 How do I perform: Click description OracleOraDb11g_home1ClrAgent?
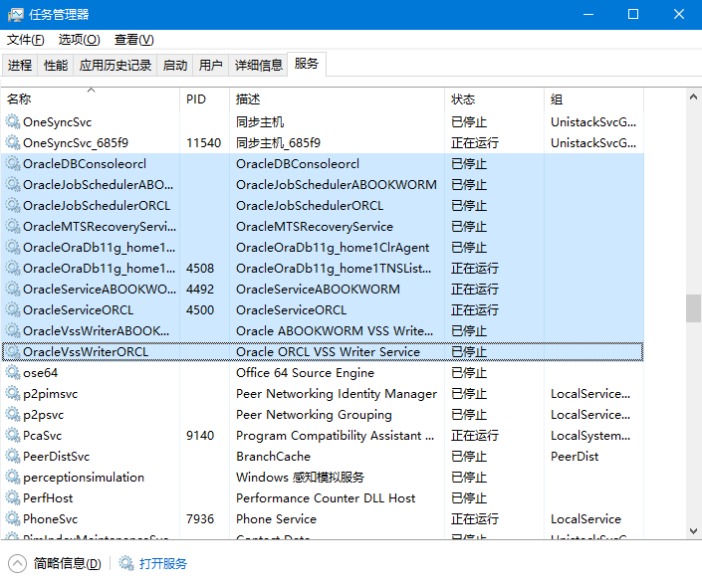[333, 248]
